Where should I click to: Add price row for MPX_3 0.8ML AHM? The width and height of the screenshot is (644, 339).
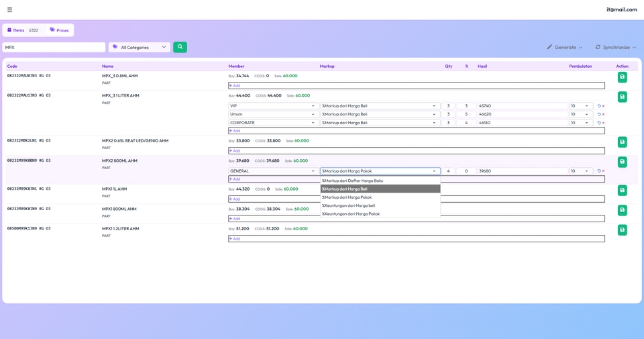tap(417, 85)
